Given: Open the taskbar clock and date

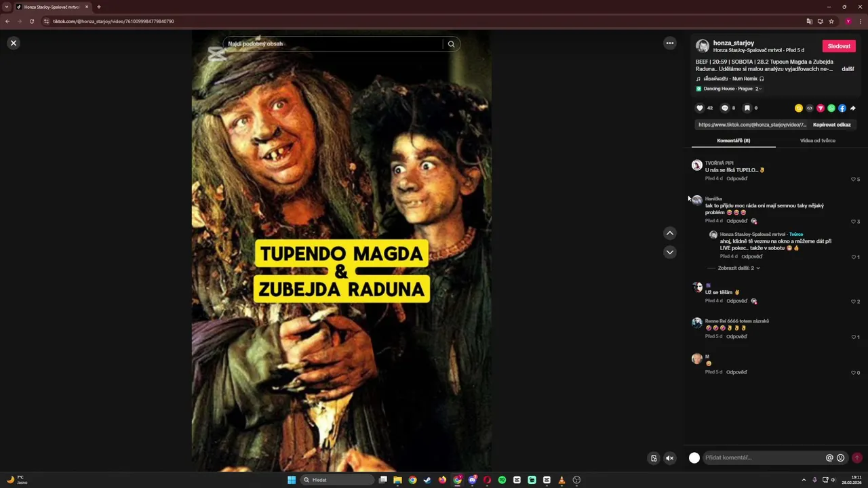Looking at the screenshot, I should tap(852, 480).
